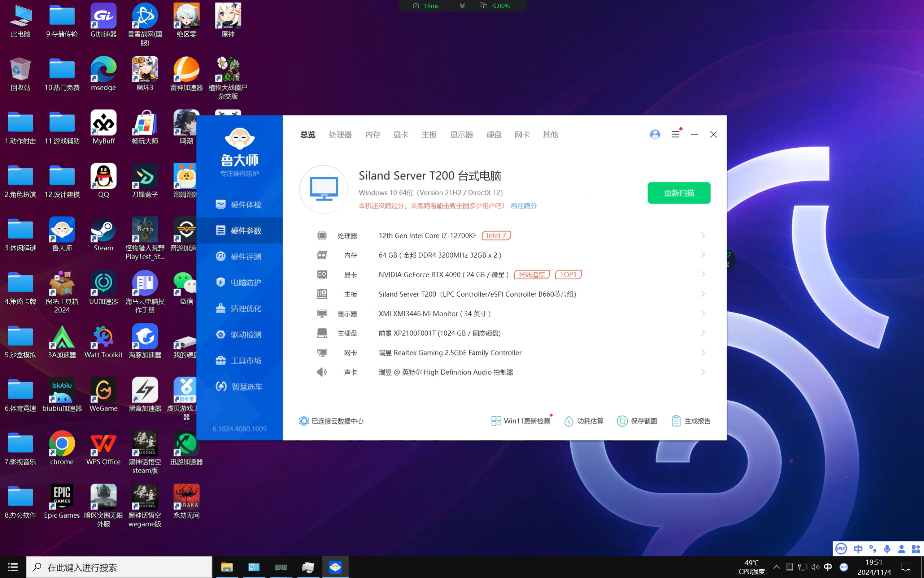Select 硬件参数 sidebar item
The height and width of the screenshot is (578, 924).
(x=239, y=230)
